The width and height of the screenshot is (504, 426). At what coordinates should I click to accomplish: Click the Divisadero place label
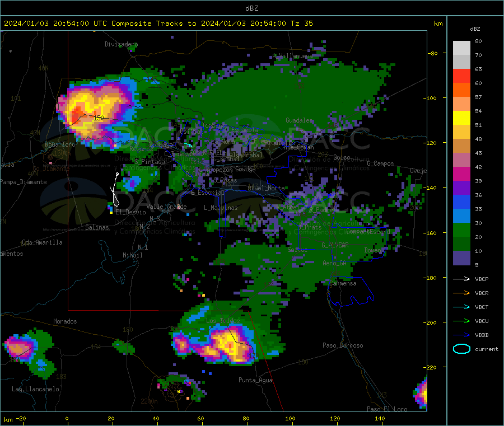(121, 44)
